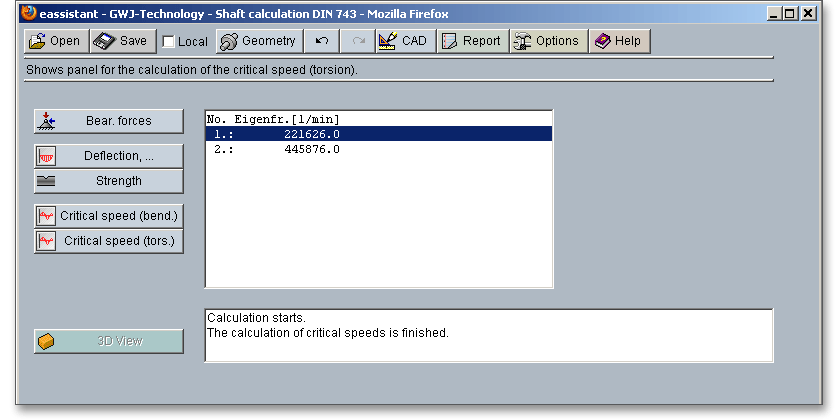Click the undo arrow button
This screenshot has height=420, width=838.
pos(321,41)
